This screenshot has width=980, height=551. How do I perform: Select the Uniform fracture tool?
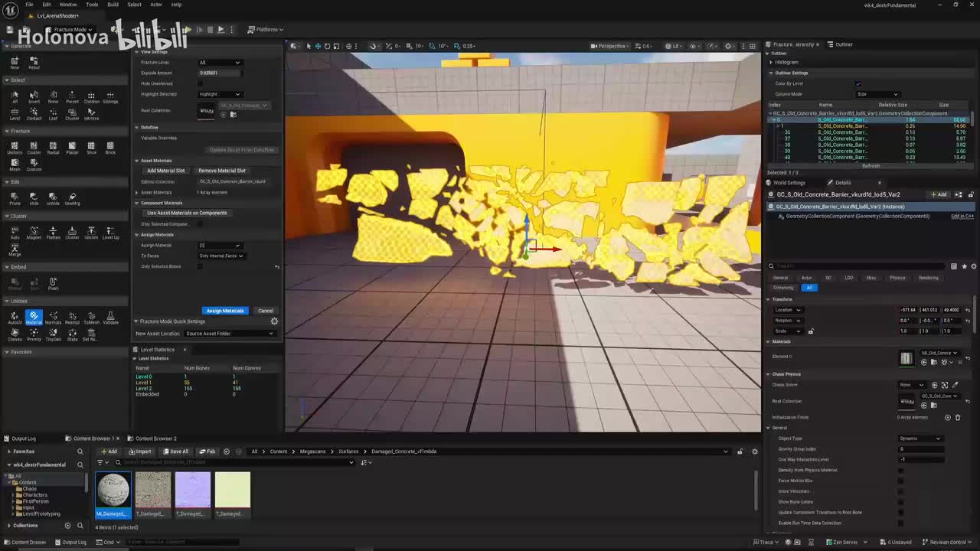15,147
